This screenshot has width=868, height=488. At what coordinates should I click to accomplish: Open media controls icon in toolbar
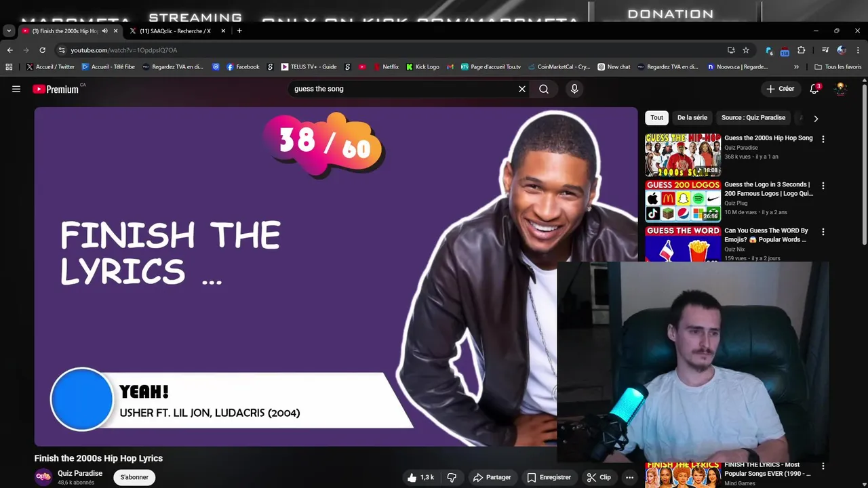(825, 49)
